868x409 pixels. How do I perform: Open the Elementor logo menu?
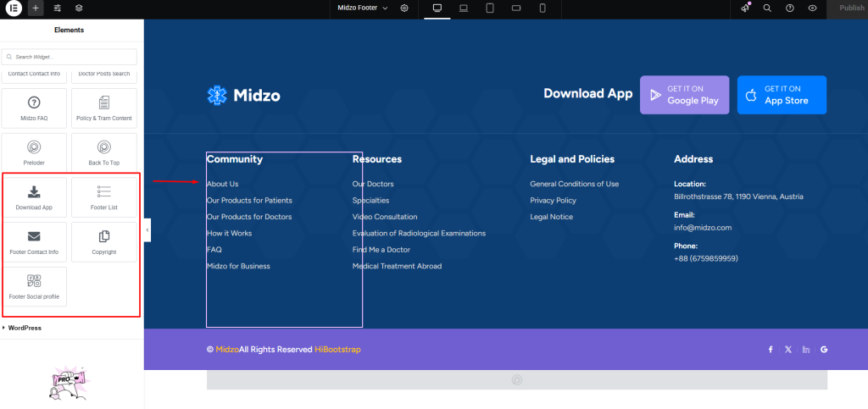pyautogui.click(x=14, y=8)
